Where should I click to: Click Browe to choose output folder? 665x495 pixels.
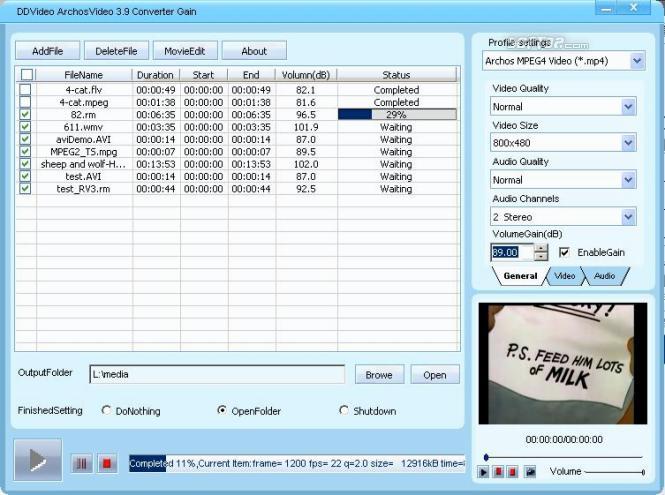(379, 375)
